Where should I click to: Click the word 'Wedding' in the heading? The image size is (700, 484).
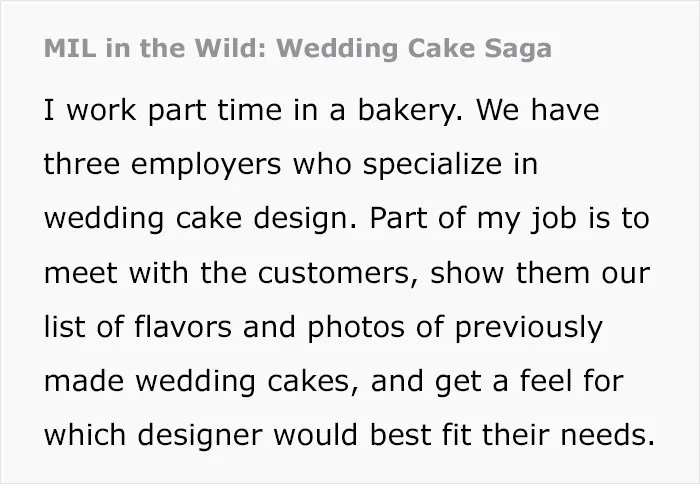[337, 48]
